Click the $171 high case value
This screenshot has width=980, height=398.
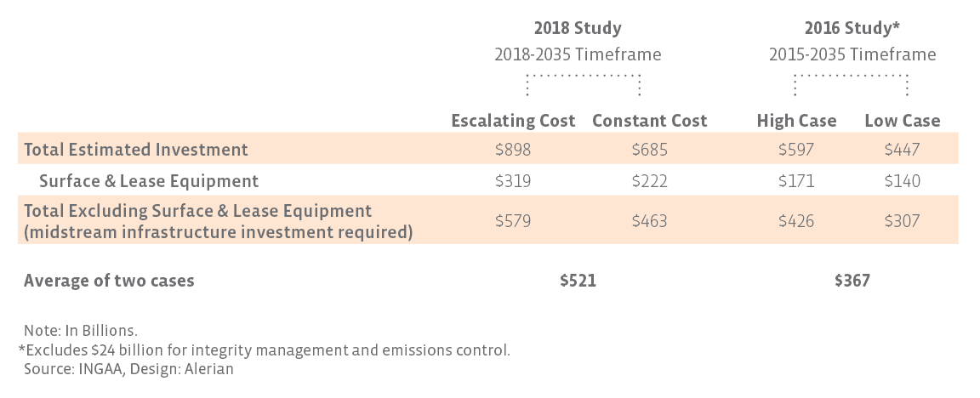tap(796, 180)
